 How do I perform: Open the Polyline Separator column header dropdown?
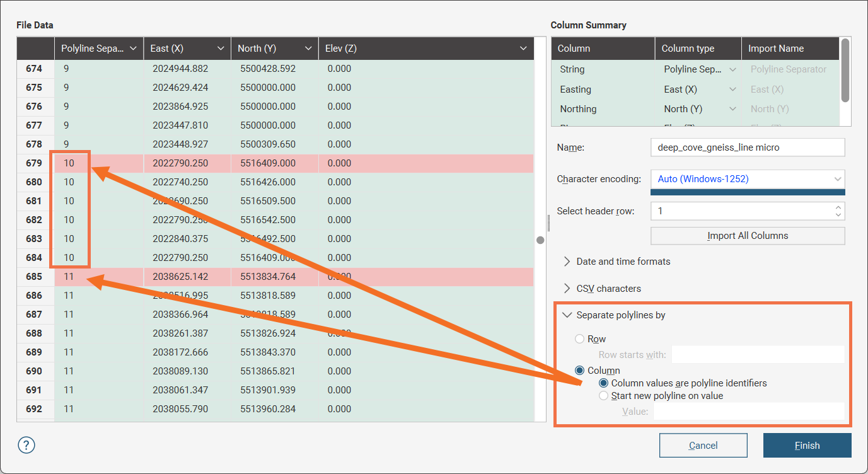(x=132, y=49)
